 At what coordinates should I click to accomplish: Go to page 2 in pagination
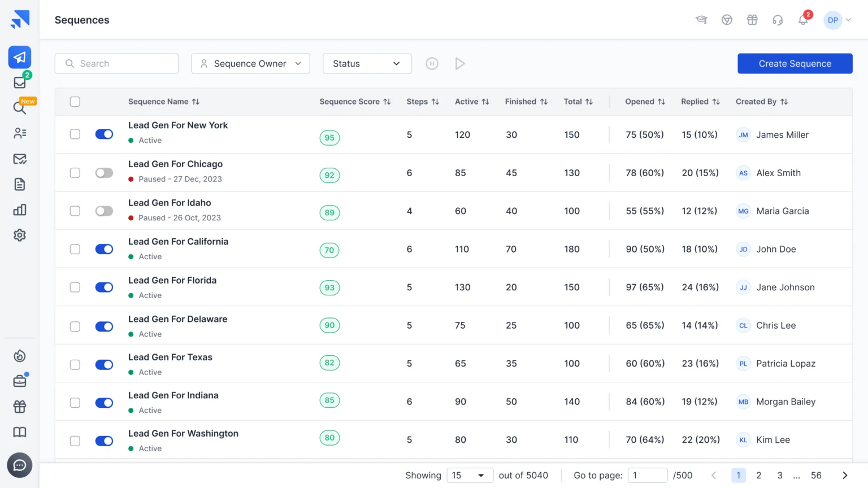(758, 476)
